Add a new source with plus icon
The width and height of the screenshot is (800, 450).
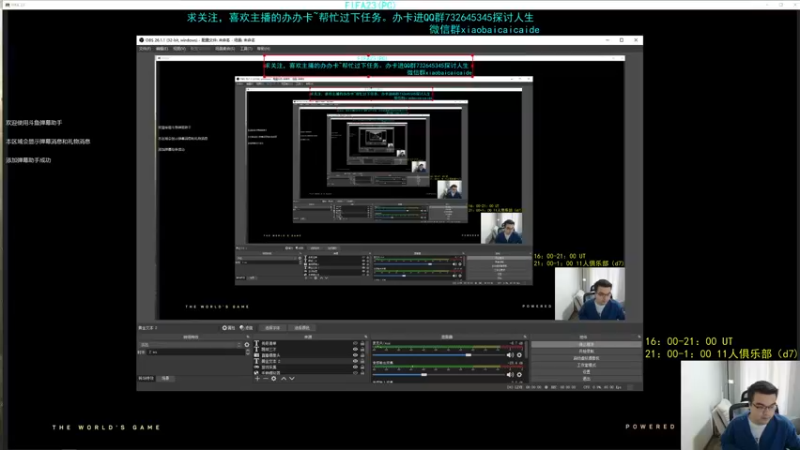(258, 379)
